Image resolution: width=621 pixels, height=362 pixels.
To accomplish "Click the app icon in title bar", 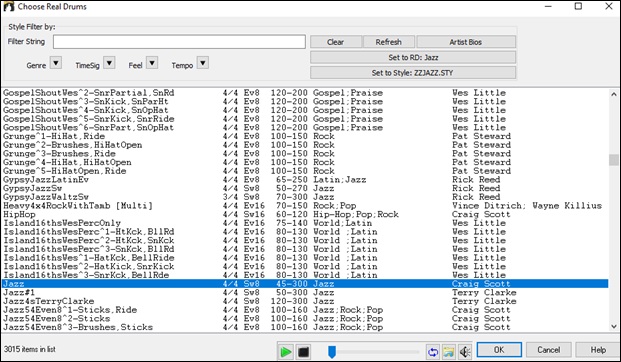I will (9, 7).
